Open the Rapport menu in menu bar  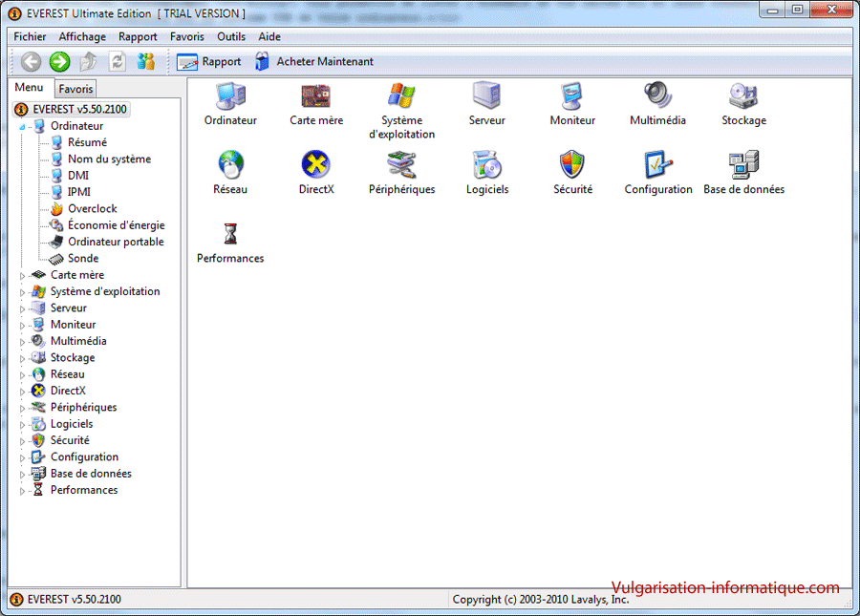coord(138,36)
